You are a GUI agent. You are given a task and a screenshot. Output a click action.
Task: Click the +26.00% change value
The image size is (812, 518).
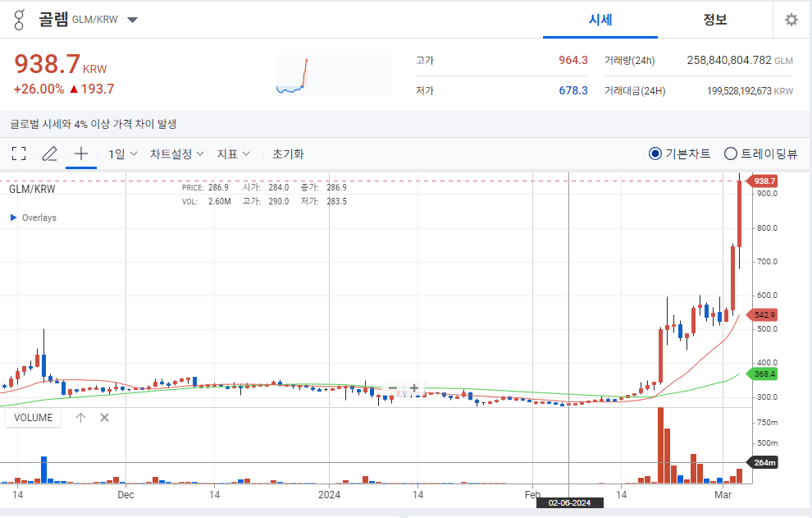(39, 89)
